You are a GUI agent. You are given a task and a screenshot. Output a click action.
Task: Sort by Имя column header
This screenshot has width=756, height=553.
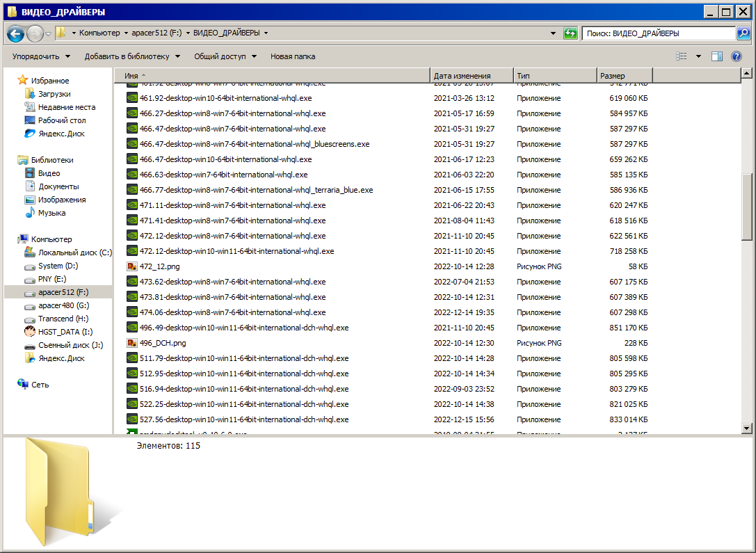[272, 76]
